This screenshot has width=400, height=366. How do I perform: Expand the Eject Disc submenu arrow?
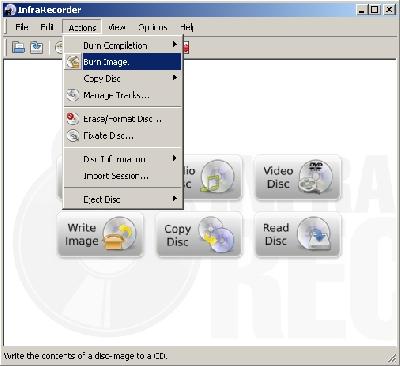point(175,199)
